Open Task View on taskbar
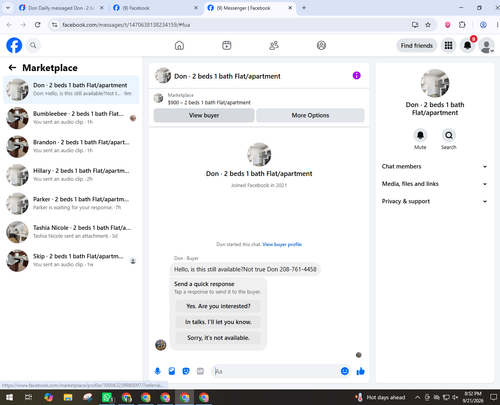 click(29, 397)
